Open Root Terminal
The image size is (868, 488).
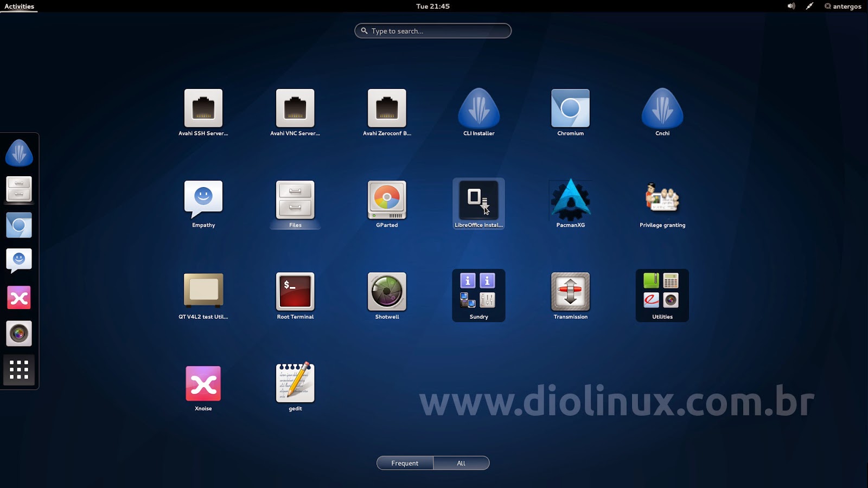(x=295, y=296)
